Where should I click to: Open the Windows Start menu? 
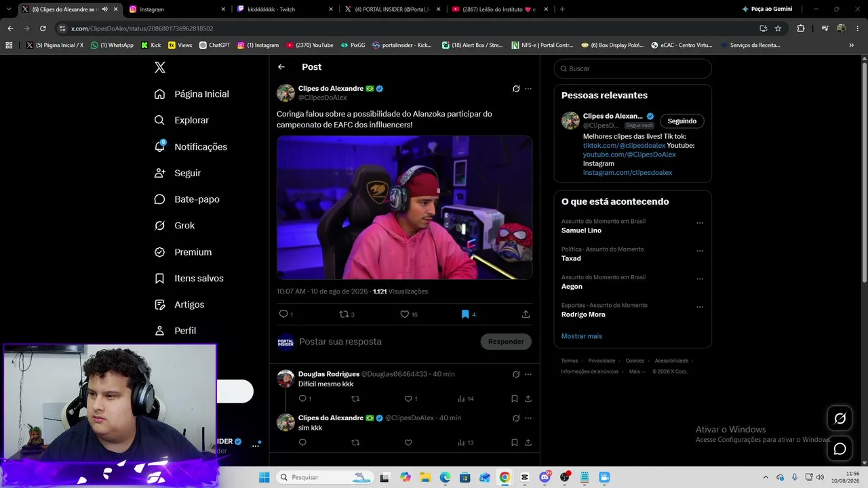(264, 477)
